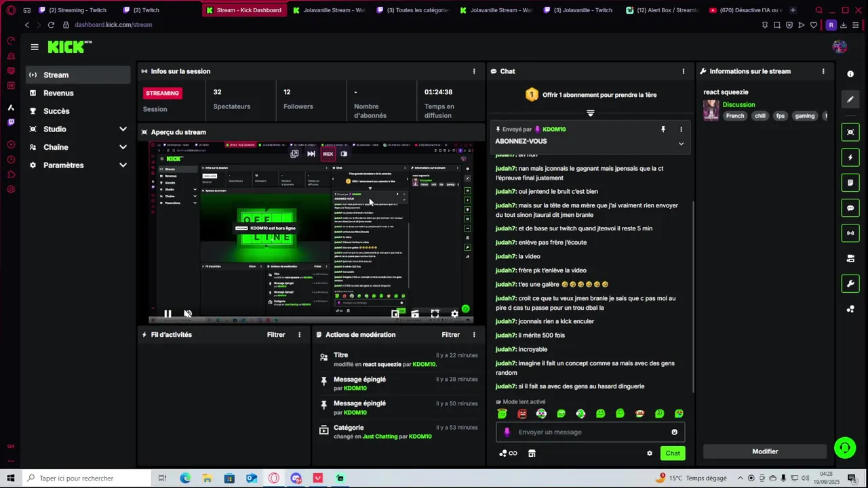
Task: Filter the Fil d'activités panel
Action: tap(276, 335)
